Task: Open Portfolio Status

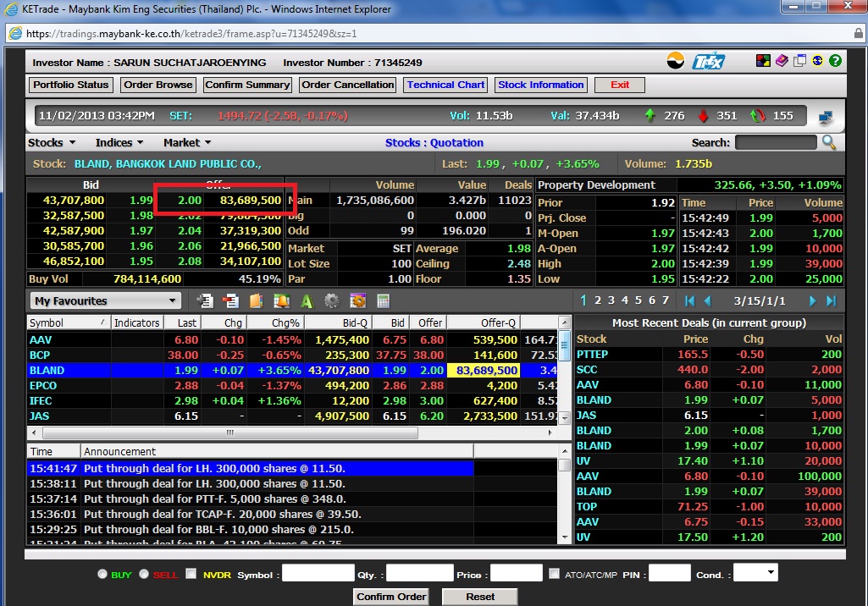Action: [x=71, y=85]
